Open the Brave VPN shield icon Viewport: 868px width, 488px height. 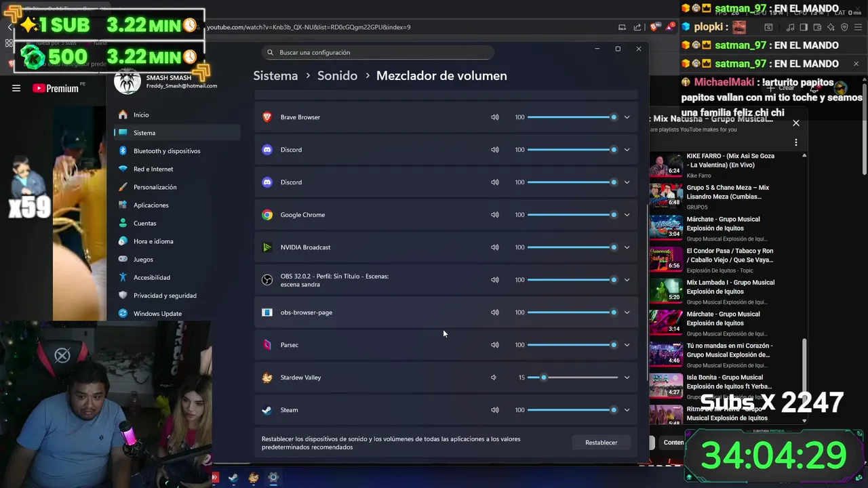844,27
